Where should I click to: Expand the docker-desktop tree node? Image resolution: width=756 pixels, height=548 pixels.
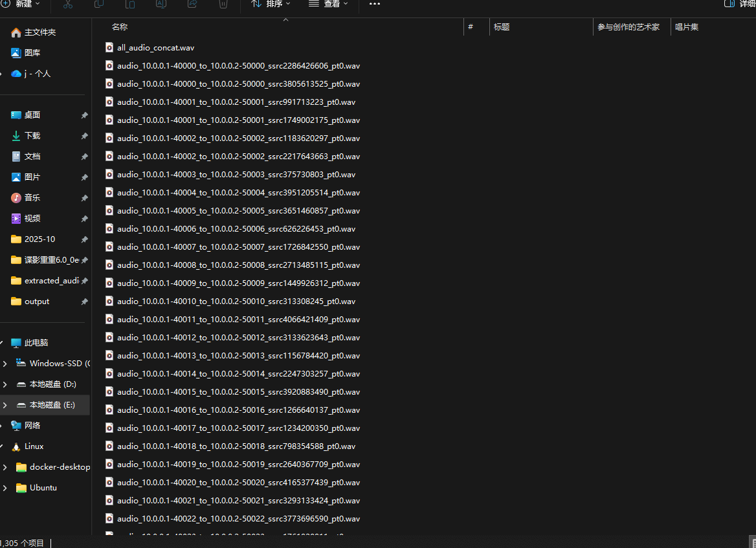point(5,467)
